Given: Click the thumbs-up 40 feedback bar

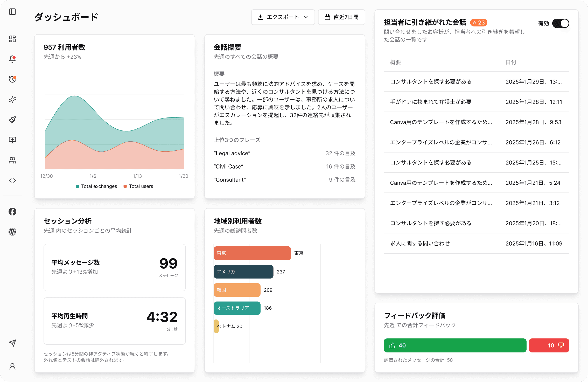Looking at the screenshot, I should [x=455, y=345].
